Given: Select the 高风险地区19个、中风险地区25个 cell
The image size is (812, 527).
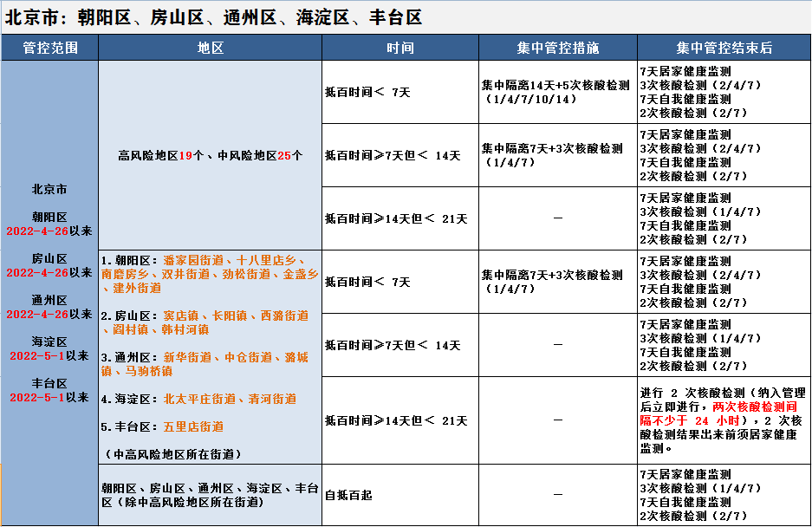Looking at the screenshot, I should [x=211, y=156].
